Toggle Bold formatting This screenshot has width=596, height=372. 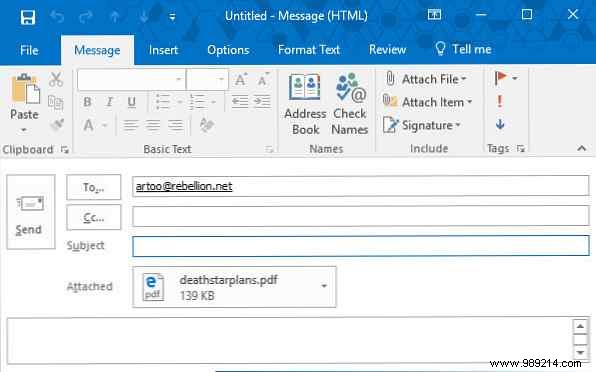point(87,102)
